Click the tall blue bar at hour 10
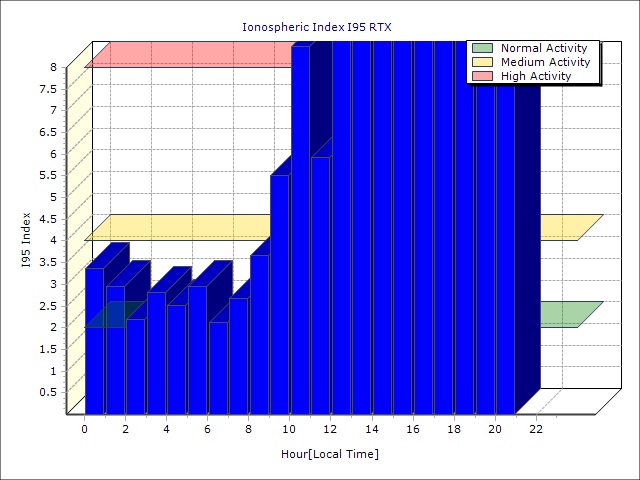Screen dimensions: 640x480 (x=300, y=230)
